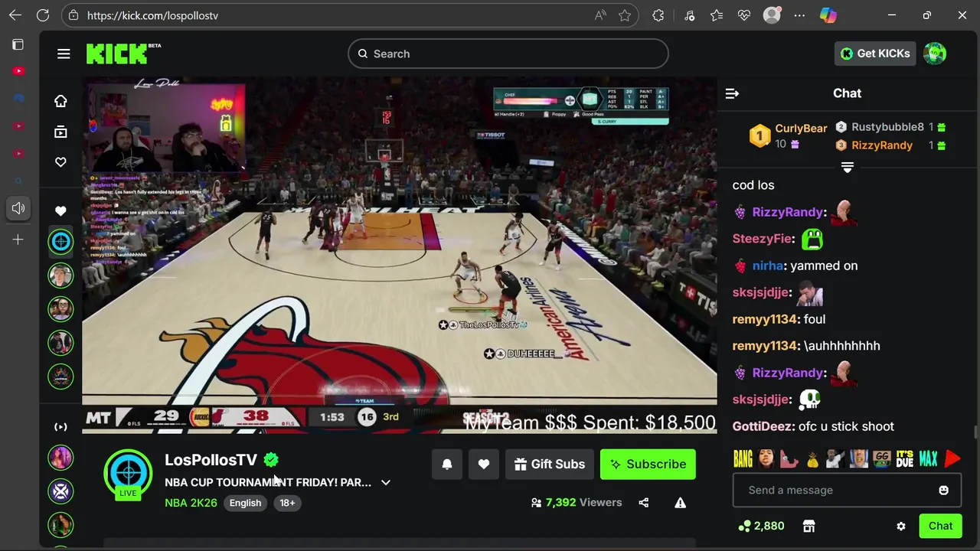The image size is (980, 551).
Task: Go back with the browser arrow
Action: (15, 15)
